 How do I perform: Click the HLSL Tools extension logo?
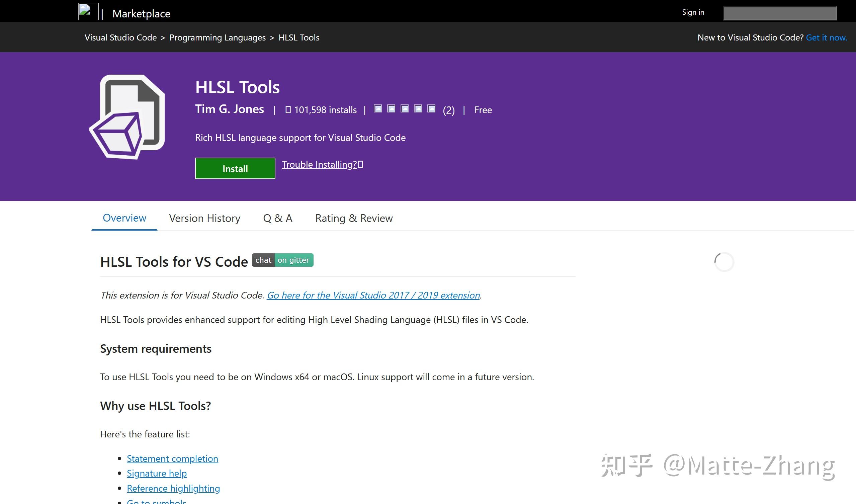tap(127, 117)
